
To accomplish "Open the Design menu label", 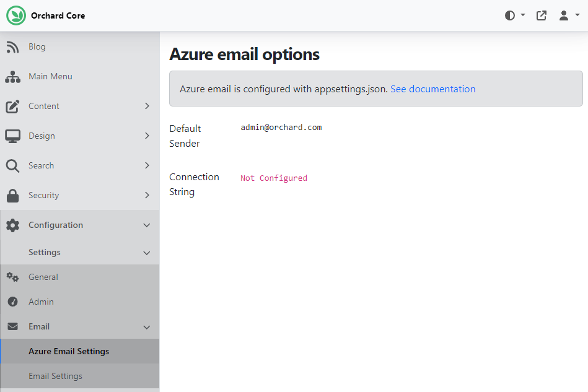I will 42,136.
